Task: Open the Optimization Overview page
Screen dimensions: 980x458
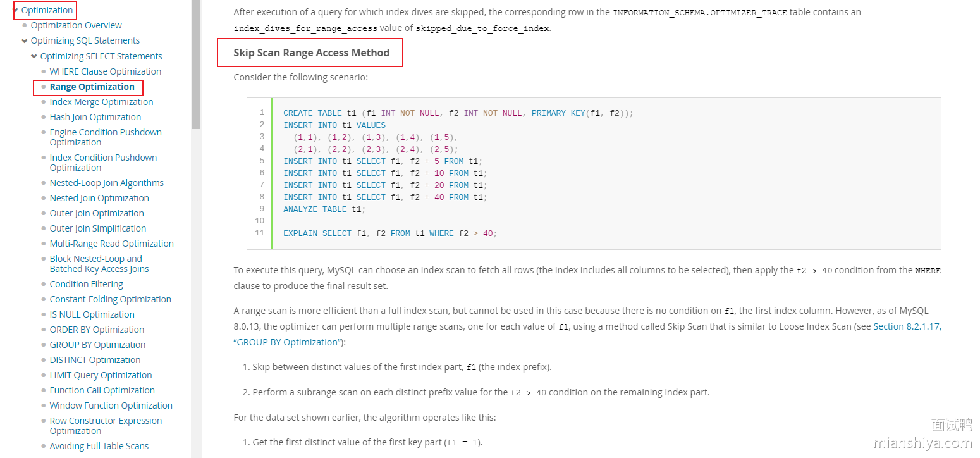Action: coord(76,25)
